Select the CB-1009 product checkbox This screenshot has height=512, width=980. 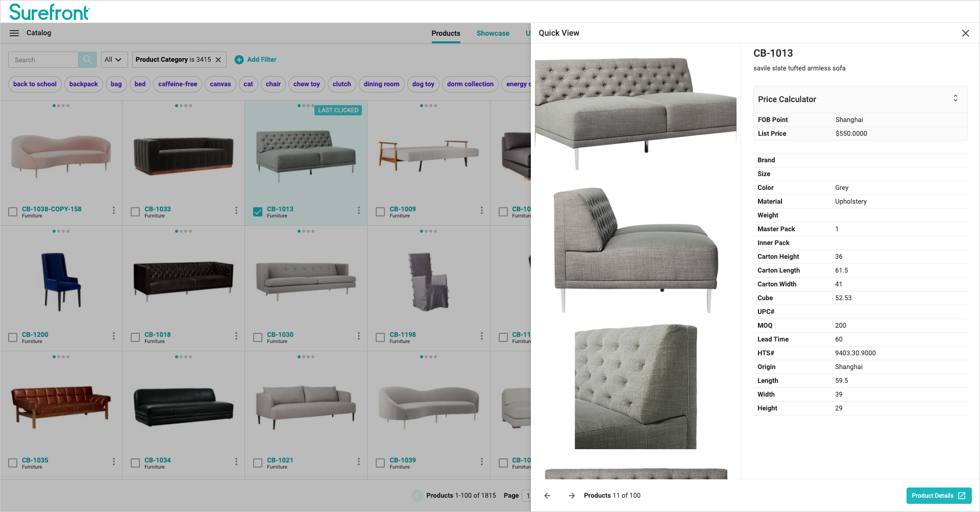[380, 212]
